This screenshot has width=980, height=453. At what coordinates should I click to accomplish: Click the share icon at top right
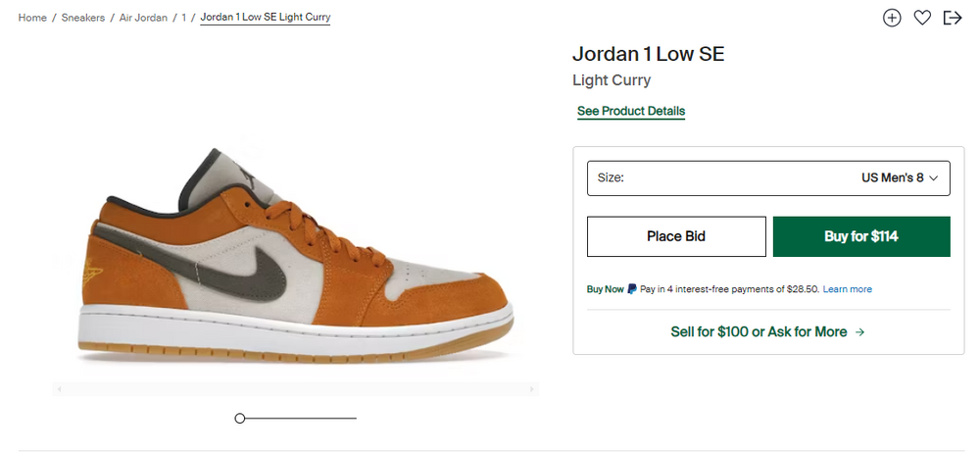click(x=952, y=18)
